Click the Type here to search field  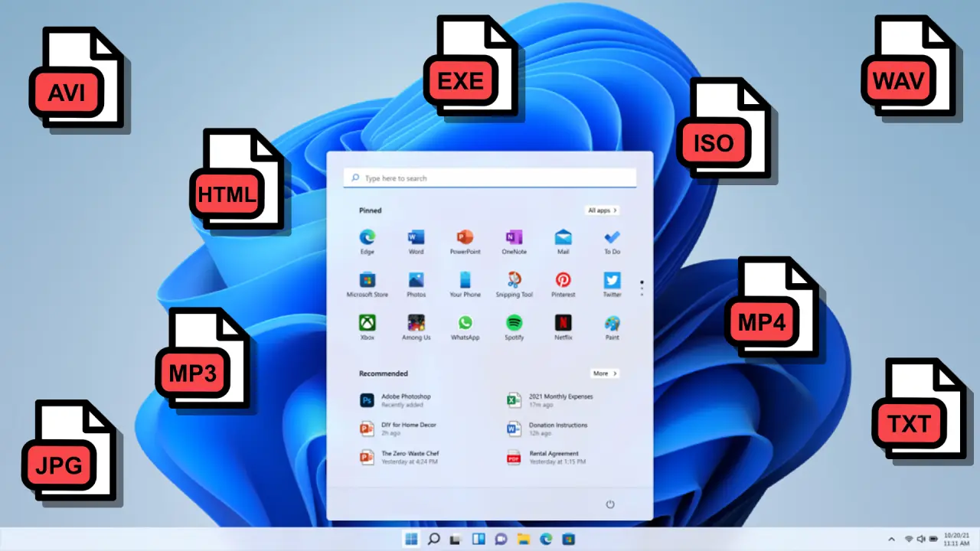pos(490,178)
